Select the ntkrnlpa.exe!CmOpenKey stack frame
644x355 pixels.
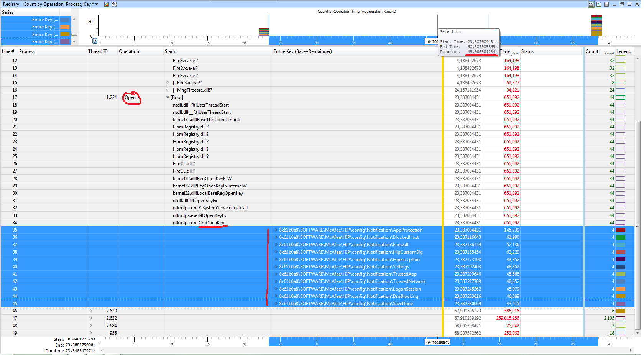[199, 223]
